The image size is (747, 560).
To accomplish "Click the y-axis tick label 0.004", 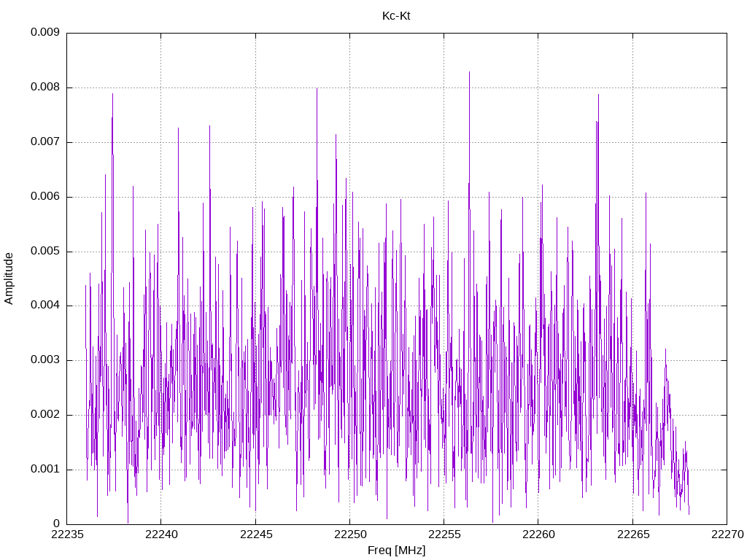I will tap(45, 305).
